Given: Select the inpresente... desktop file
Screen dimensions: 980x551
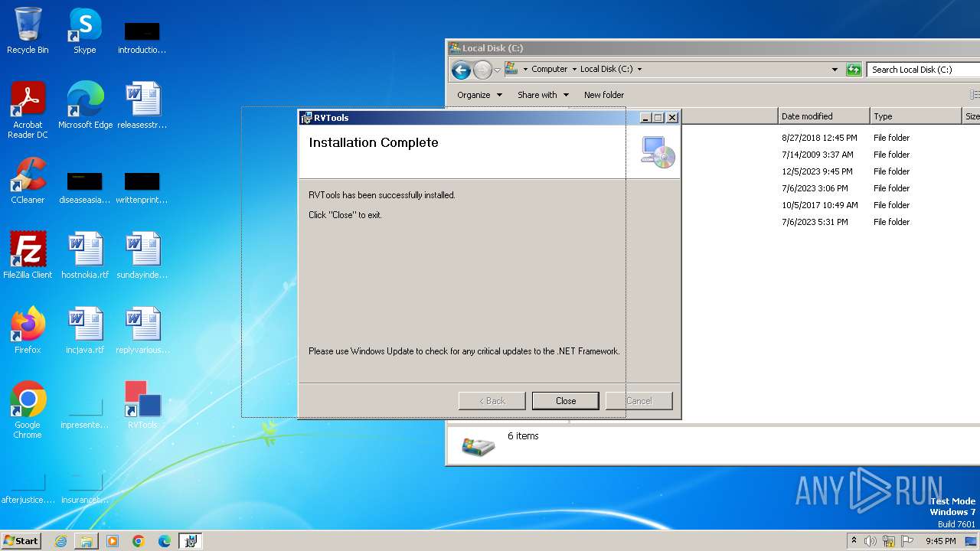Looking at the screenshot, I should pos(85,413).
